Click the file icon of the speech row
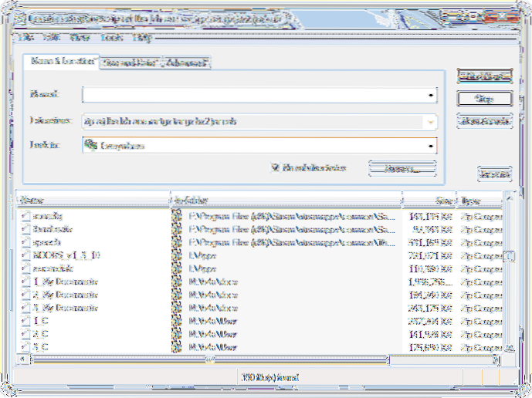The image size is (532, 398). (x=25, y=241)
